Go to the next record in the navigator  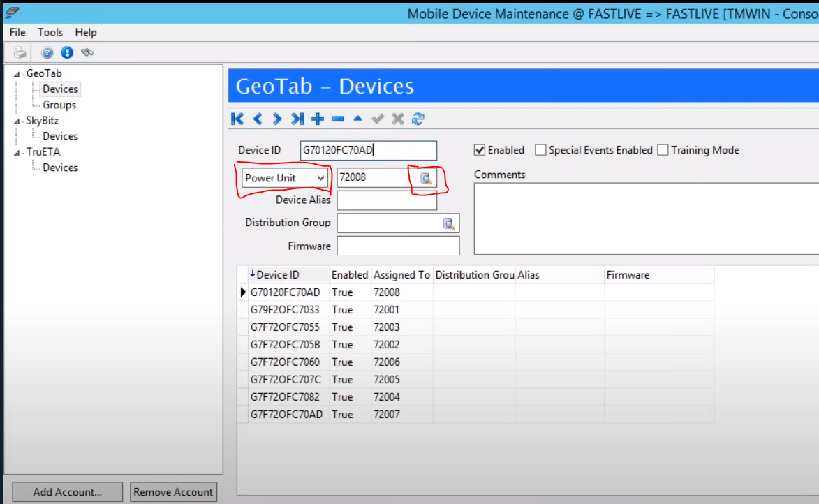click(x=276, y=119)
